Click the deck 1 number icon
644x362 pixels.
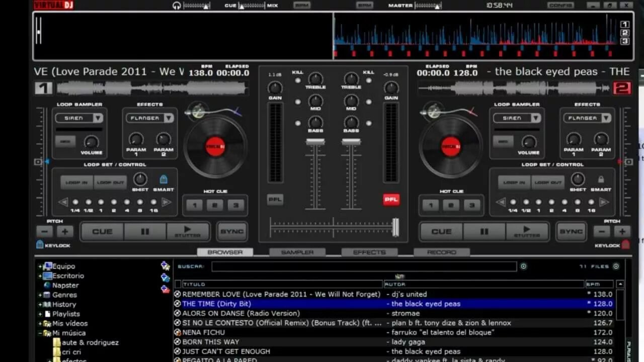44,88
